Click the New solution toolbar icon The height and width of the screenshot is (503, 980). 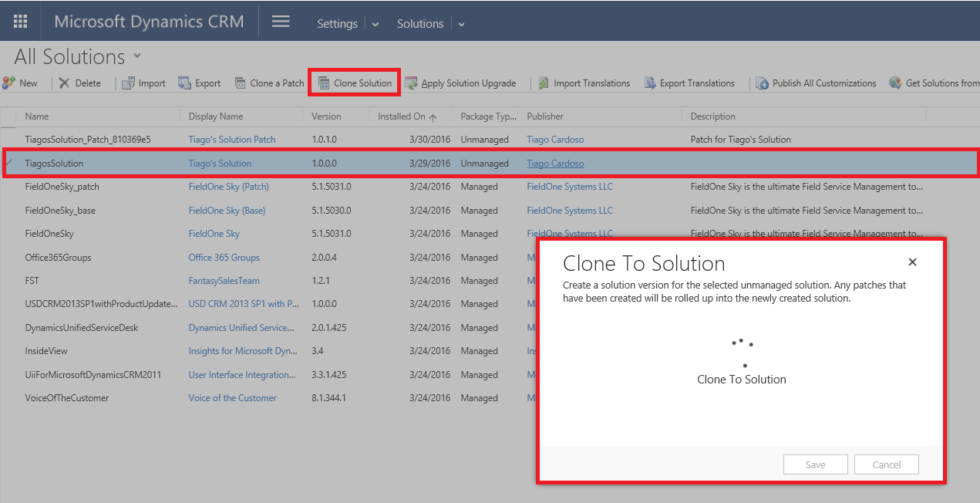9,83
